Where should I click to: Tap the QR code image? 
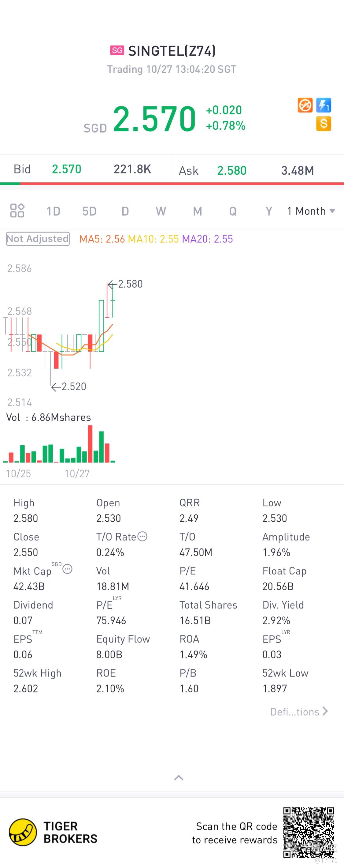tap(309, 833)
